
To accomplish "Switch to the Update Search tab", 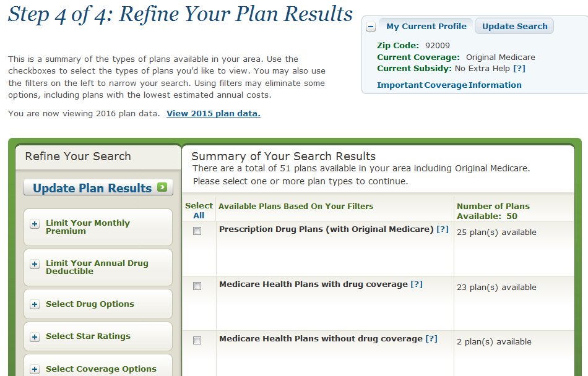I will [x=514, y=26].
